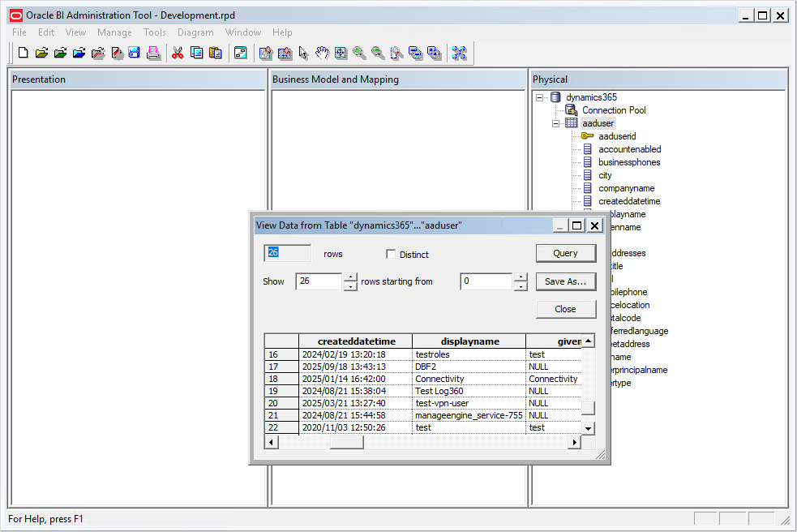Decrease the rows starting from value
Screen dimensions: 797x532
519,286
